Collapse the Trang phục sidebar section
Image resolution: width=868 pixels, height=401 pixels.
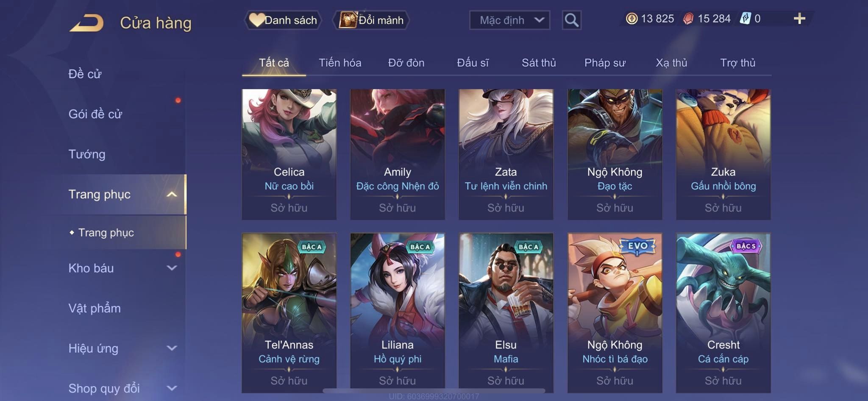click(172, 195)
